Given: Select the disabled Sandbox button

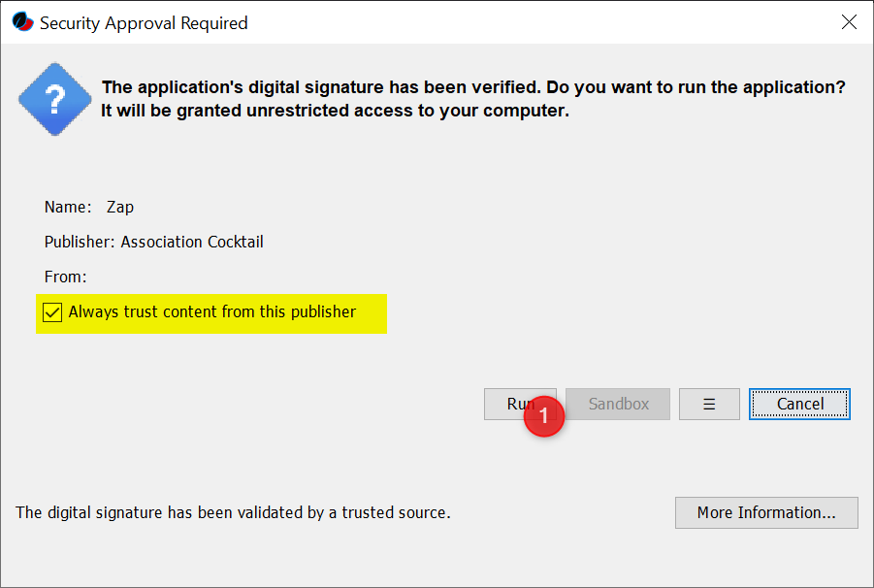Looking at the screenshot, I should (617, 404).
